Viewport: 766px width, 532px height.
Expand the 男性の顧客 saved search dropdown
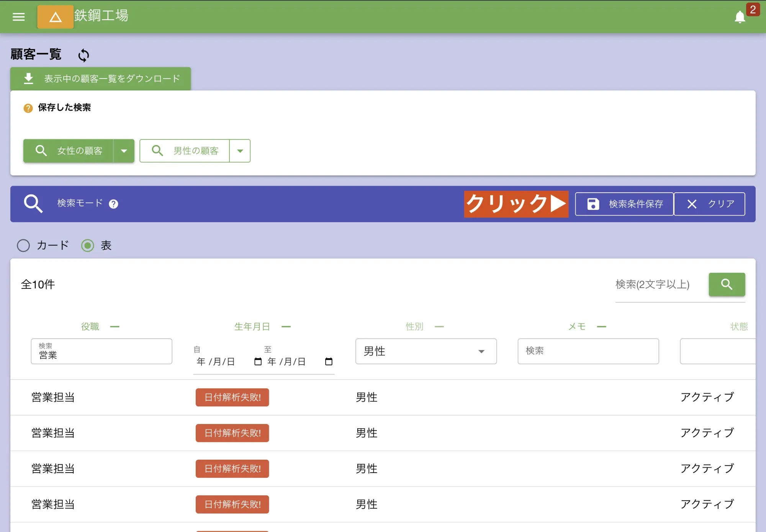tap(240, 151)
